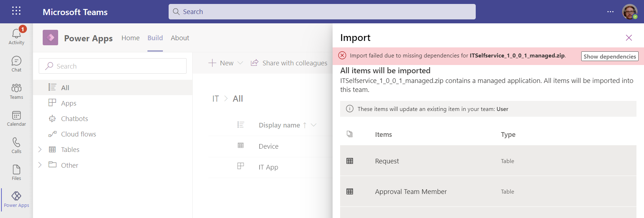Focus the Teams top search box
644x218 pixels.
[x=322, y=11]
